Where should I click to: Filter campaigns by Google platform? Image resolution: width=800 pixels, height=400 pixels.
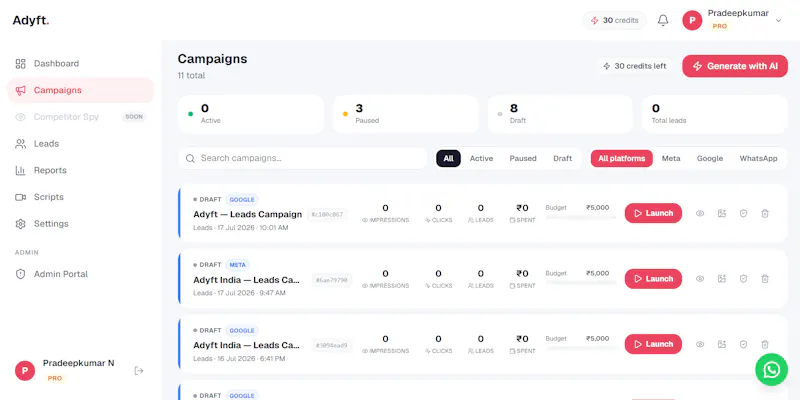[710, 159]
